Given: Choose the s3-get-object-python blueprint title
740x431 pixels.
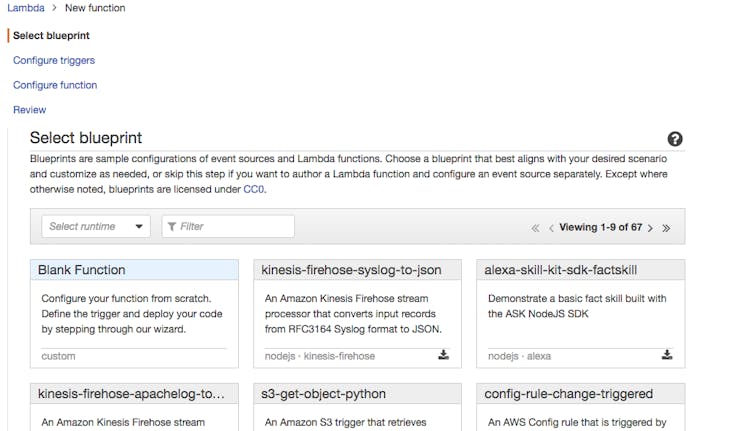Looking at the screenshot, I should 323,394.
